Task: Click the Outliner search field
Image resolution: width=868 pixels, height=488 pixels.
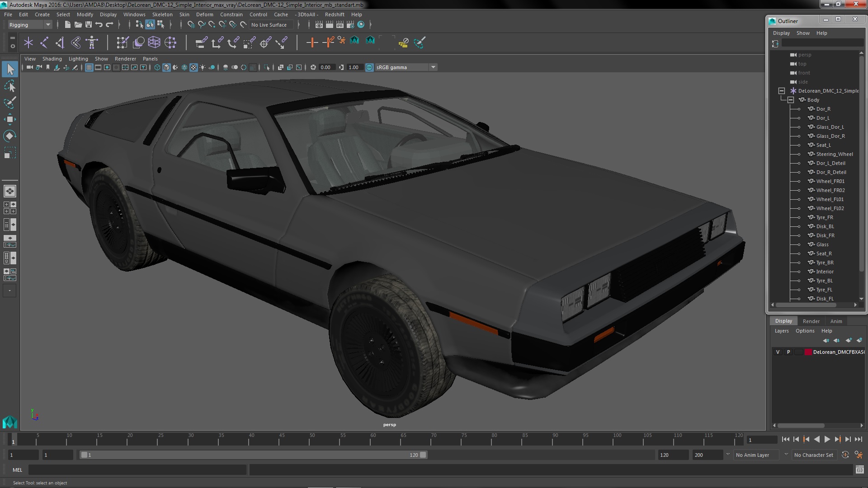Action: 822,43
